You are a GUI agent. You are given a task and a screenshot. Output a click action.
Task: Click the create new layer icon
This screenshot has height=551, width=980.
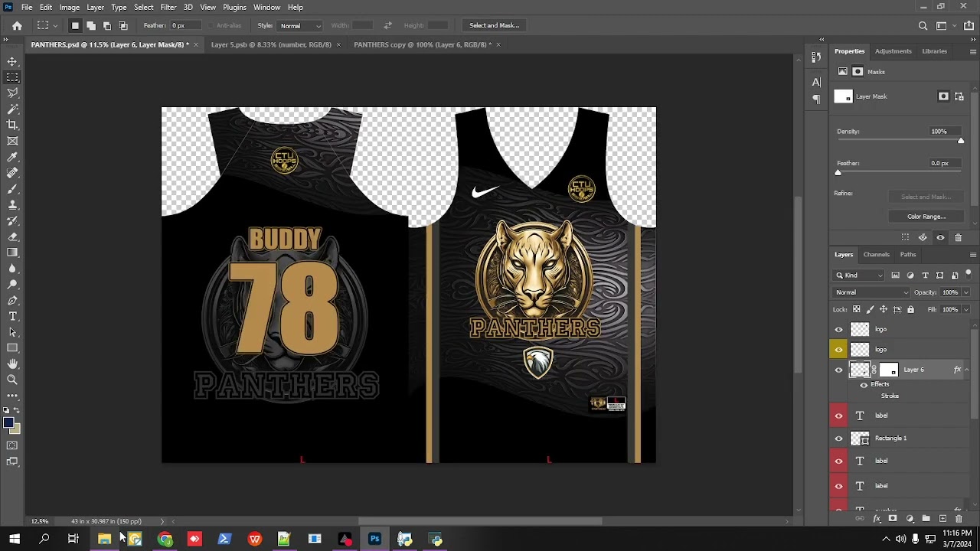[942, 519]
